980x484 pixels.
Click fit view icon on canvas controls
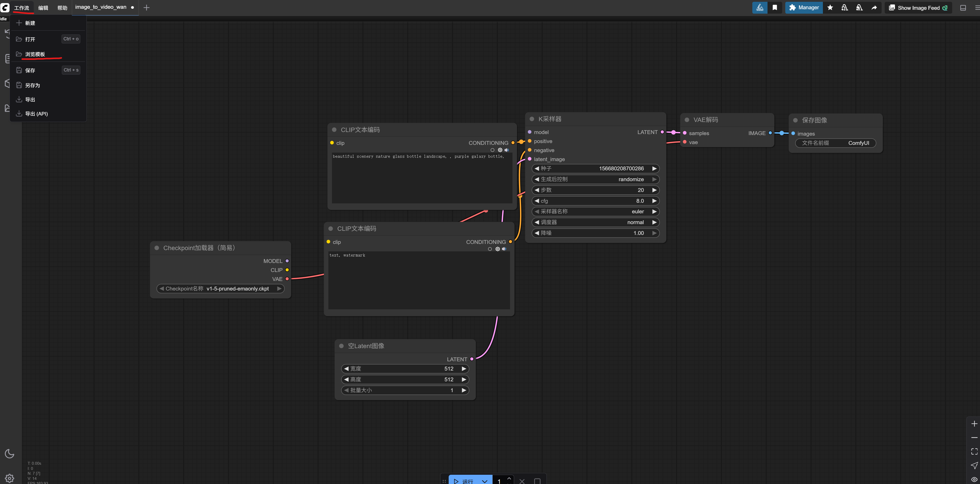click(974, 451)
